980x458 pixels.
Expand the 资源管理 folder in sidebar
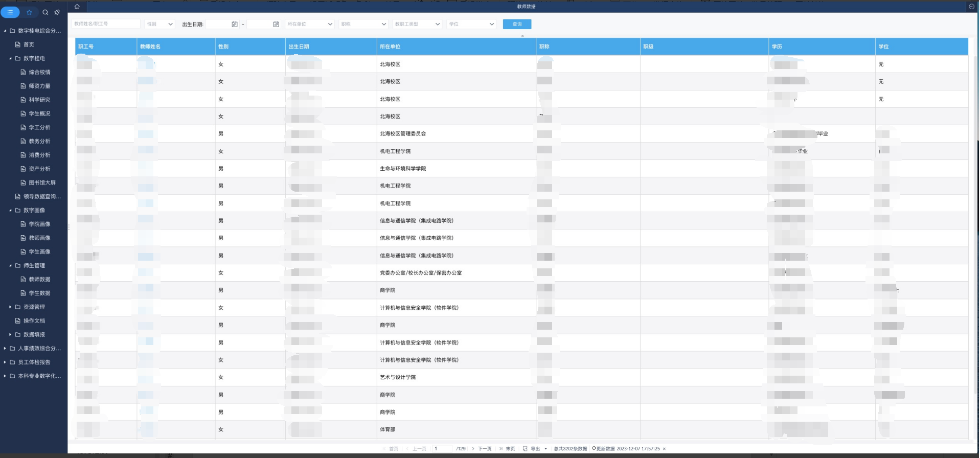(11, 307)
